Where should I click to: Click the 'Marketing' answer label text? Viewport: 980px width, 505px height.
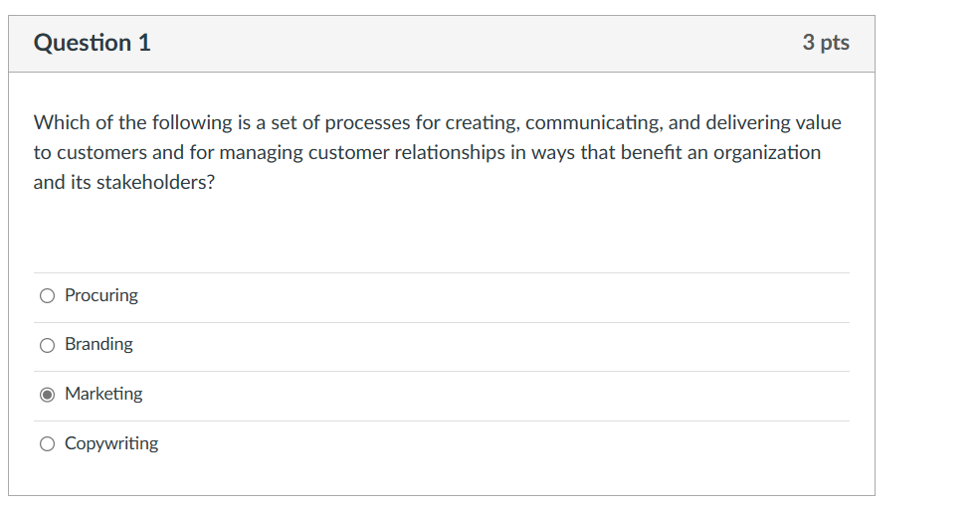point(103,394)
